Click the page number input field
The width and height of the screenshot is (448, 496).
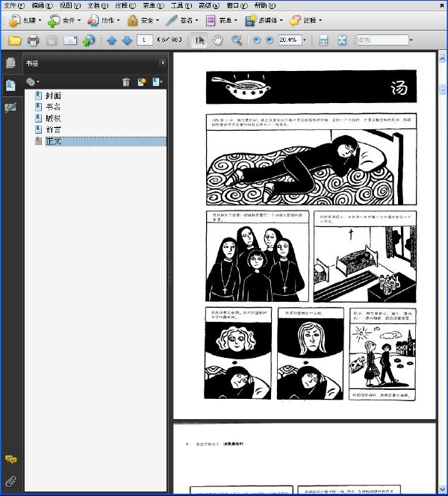click(x=145, y=40)
